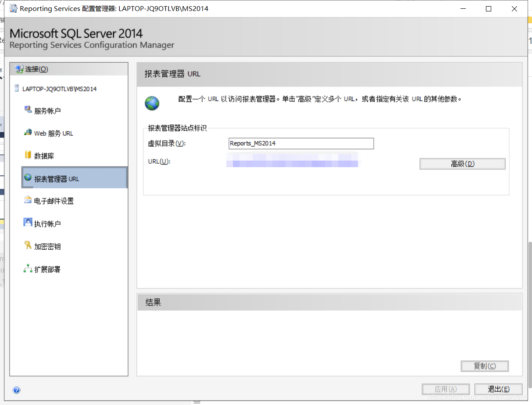
Task: Click the 虚拟目录(V) label
Action: pos(167,143)
